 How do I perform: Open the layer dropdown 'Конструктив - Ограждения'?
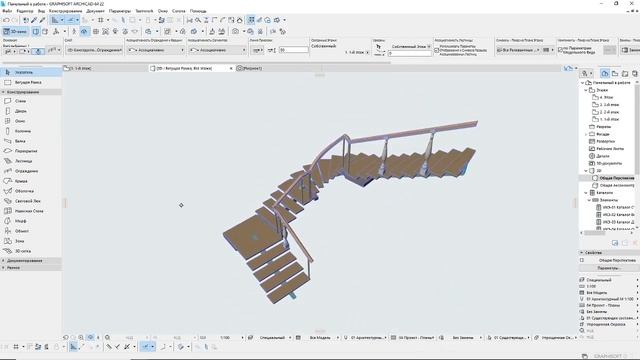[x=94, y=50]
